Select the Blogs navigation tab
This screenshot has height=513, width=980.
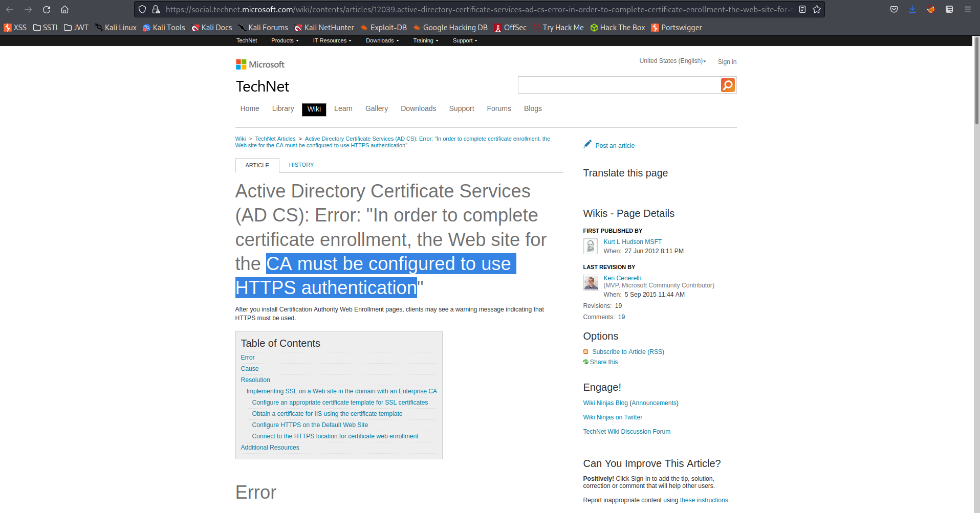pos(533,108)
